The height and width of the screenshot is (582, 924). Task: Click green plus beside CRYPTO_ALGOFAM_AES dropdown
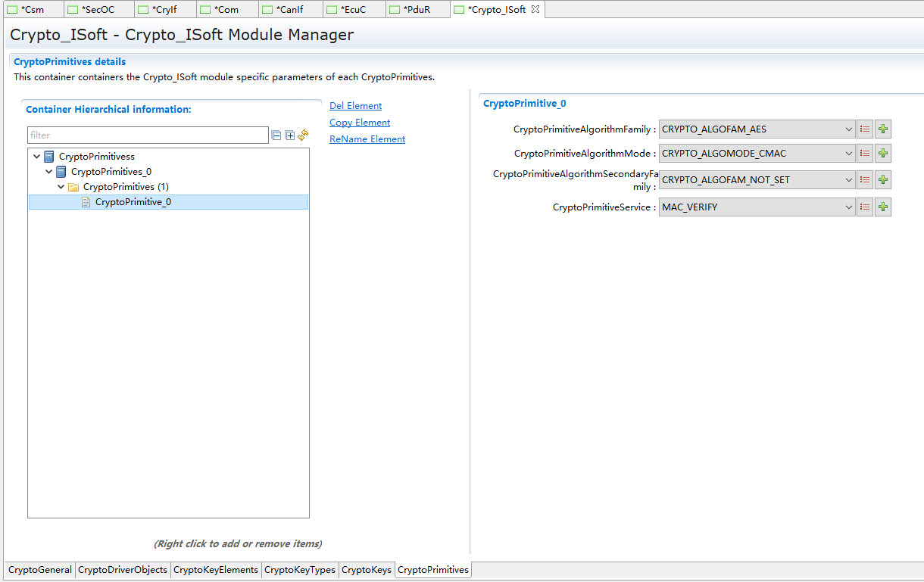882,129
